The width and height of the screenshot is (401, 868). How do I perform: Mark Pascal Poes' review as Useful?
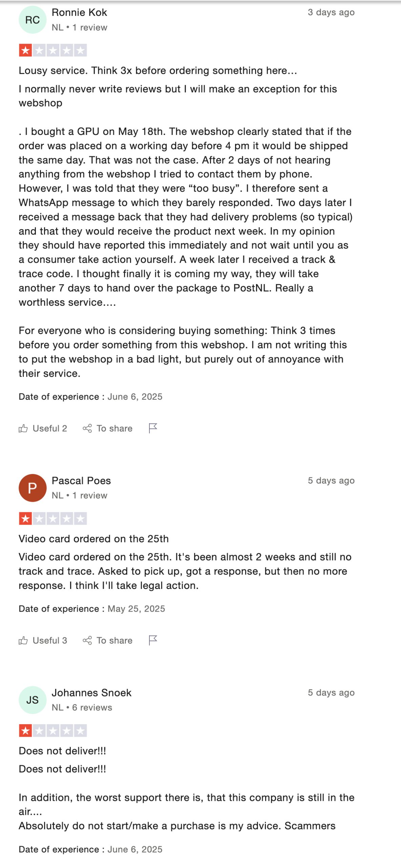43,640
